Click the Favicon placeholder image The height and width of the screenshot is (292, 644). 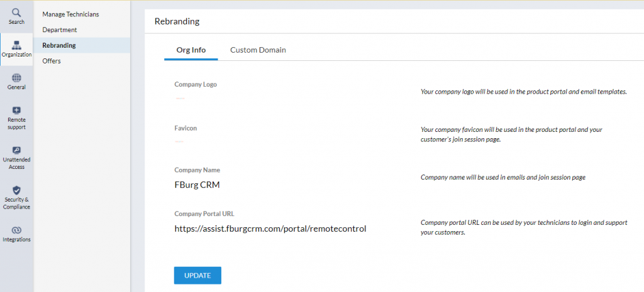point(179,141)
